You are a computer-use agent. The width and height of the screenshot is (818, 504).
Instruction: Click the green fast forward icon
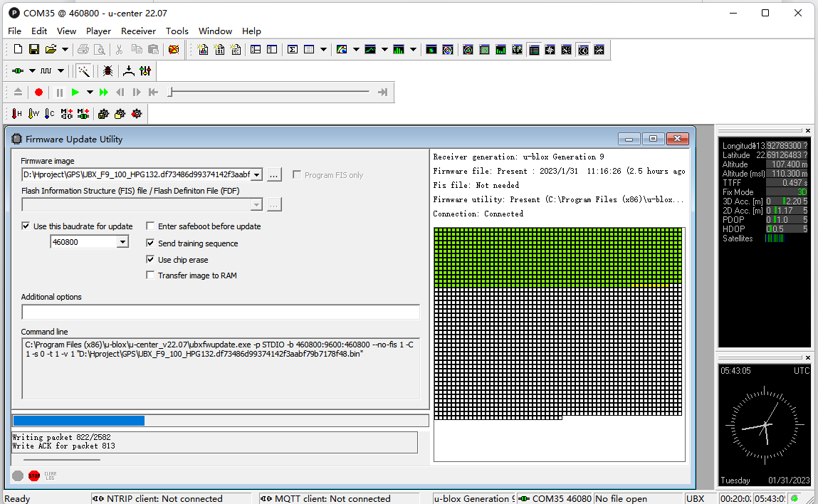104,93
